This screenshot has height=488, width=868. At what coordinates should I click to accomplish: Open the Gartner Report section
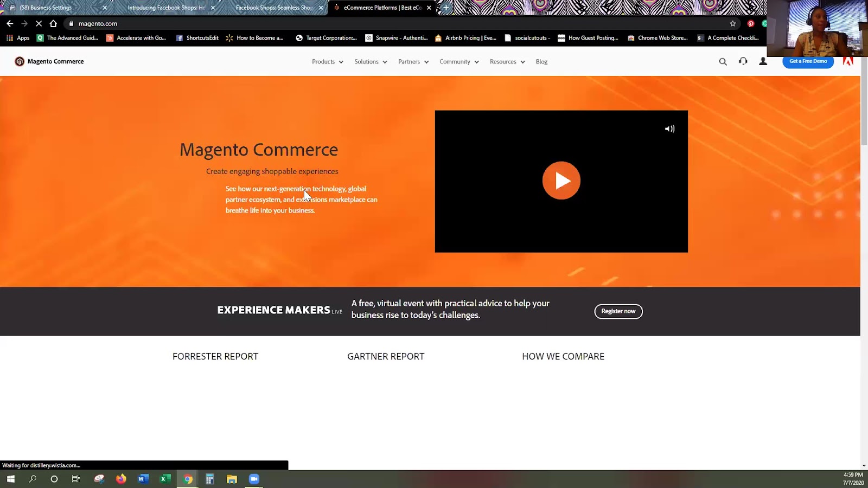tap(386, 356)
